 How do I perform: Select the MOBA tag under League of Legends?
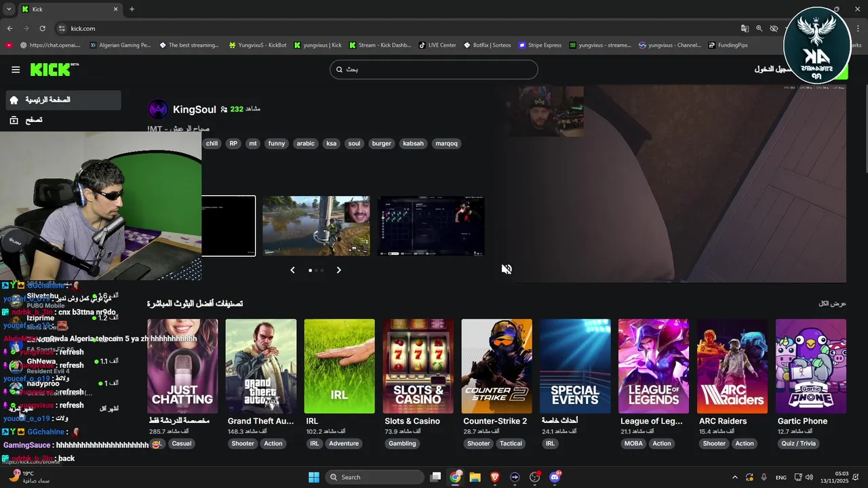pyautogui.click(x=633, y=444)
